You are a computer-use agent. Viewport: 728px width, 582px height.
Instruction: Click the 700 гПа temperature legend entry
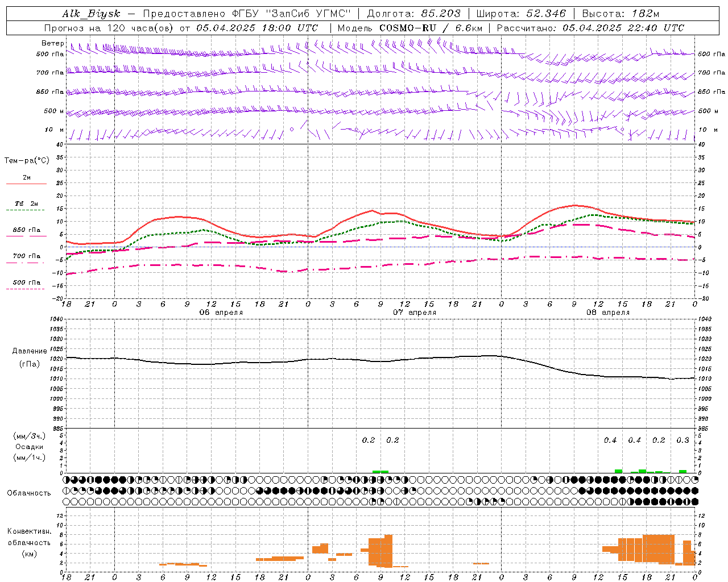[27, 256]
